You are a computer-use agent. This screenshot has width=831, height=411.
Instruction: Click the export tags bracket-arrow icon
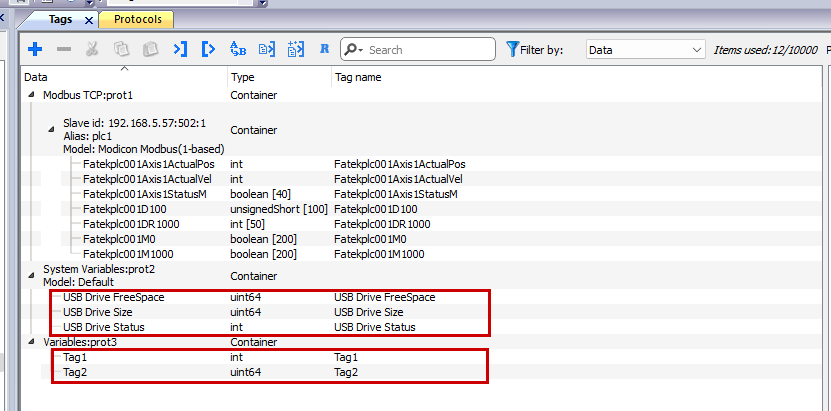208,49
